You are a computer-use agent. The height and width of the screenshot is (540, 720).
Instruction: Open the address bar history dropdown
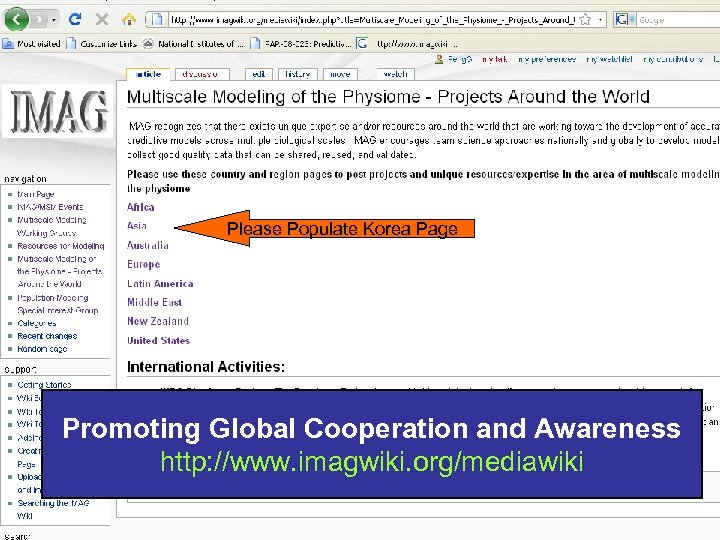coord(600,20)
